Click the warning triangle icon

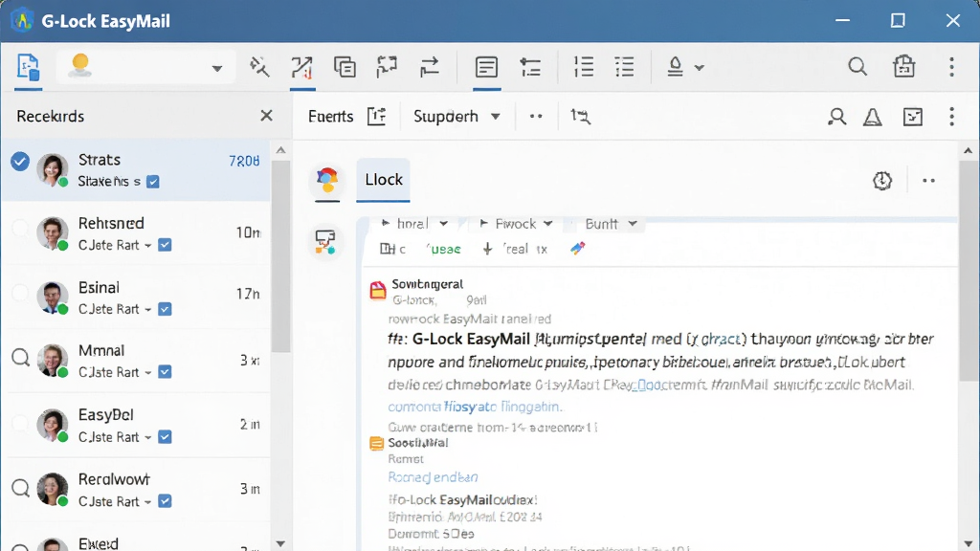click(873, 117)
